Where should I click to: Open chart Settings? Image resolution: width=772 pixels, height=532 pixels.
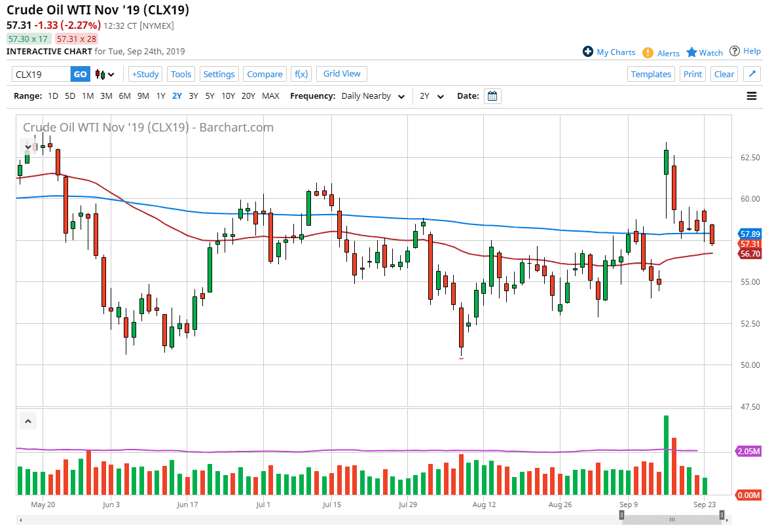click(x=219, y=74)
